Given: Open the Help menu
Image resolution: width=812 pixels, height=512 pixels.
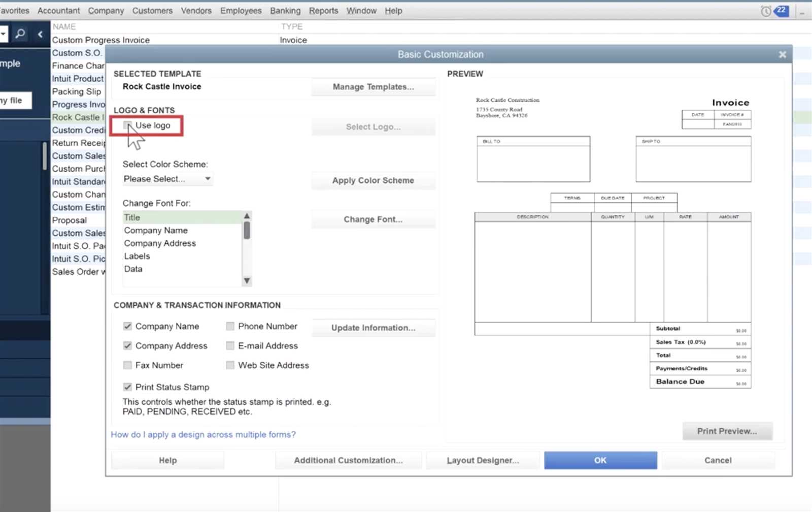Looking at the screenshot, I should (x=393, y=11).
